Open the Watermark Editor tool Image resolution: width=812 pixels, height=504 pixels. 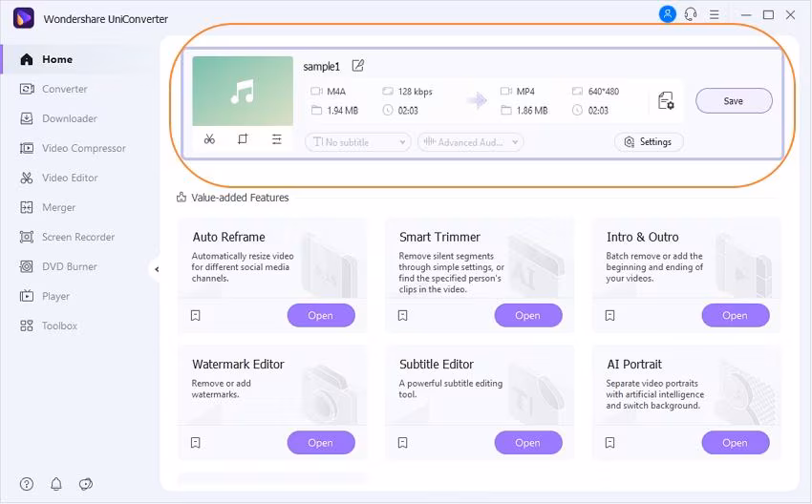click(x=321, y=442)
